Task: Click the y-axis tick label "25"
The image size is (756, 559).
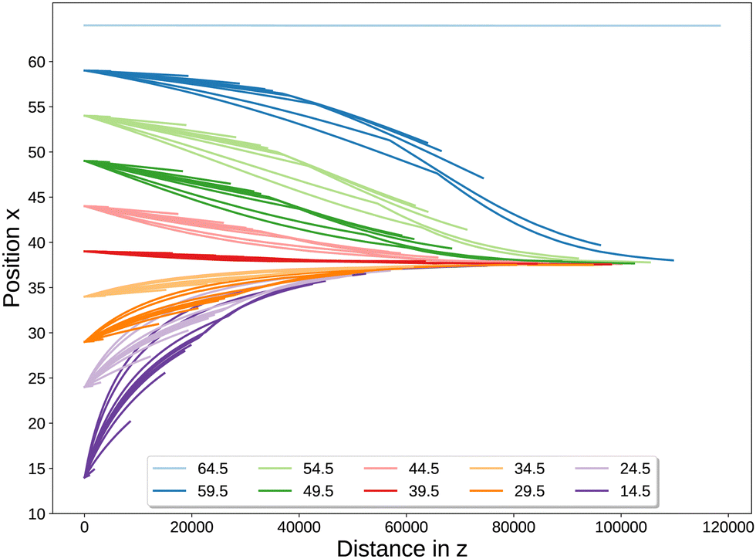Action: point(37,378)
